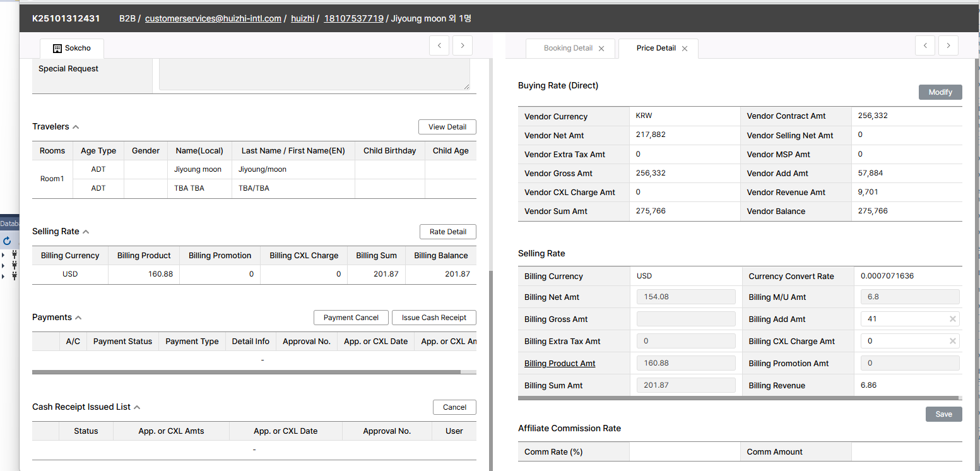Viewport: 980px width, 471px height.
Task: Click the Issue Cash Receipt button
Action: (434, 318)
